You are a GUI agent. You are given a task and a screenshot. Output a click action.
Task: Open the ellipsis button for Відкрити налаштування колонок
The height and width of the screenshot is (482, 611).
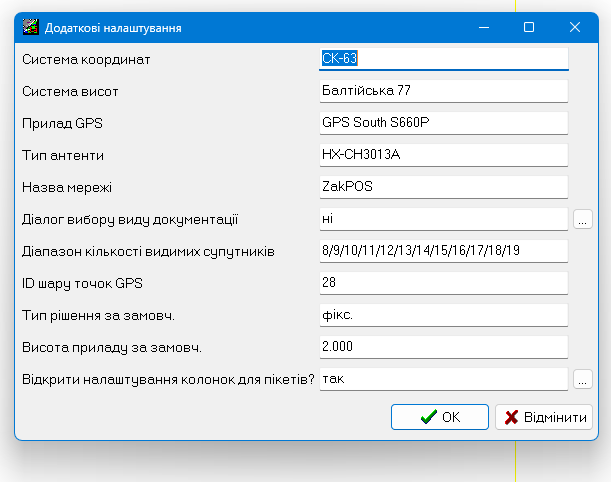584,379
